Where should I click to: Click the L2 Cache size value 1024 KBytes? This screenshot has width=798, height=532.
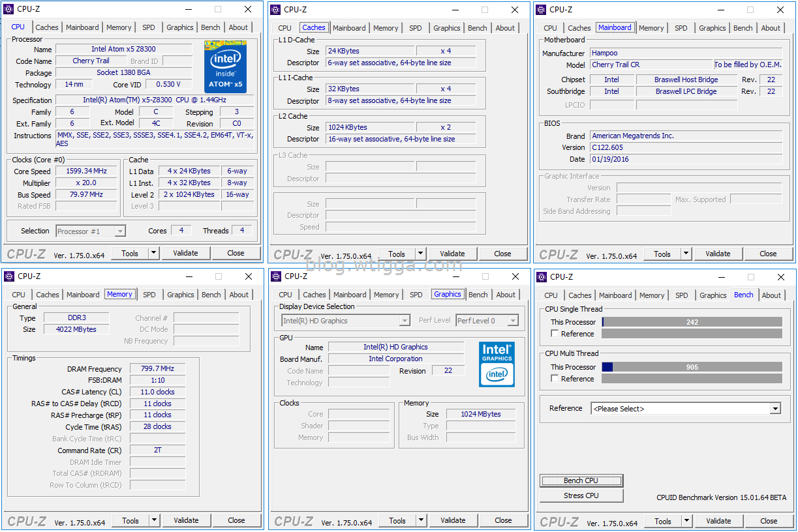pyautogui.click(x=370, y=127)
